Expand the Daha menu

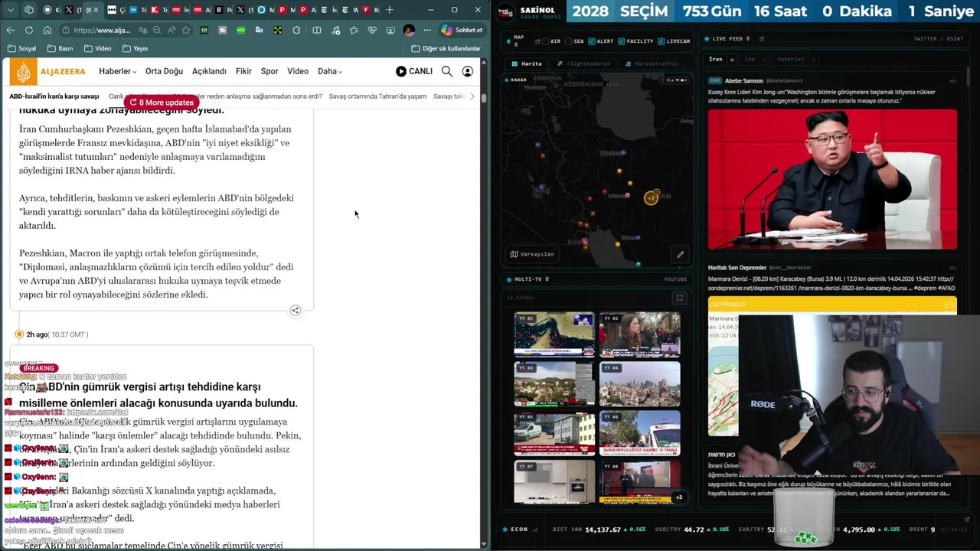click(330, 71)
